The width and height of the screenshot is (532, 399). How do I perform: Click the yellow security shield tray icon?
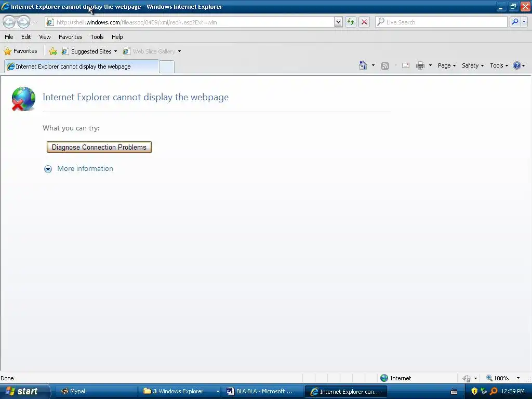[474, 391]
